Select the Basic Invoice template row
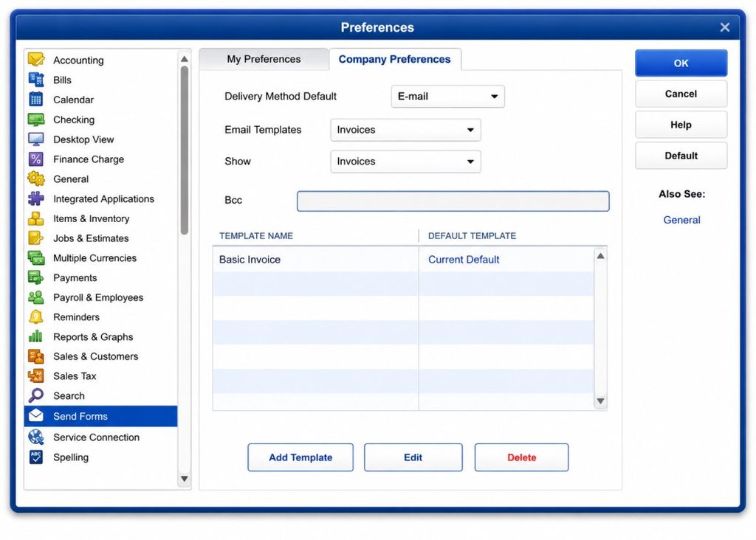 (403, 260)
